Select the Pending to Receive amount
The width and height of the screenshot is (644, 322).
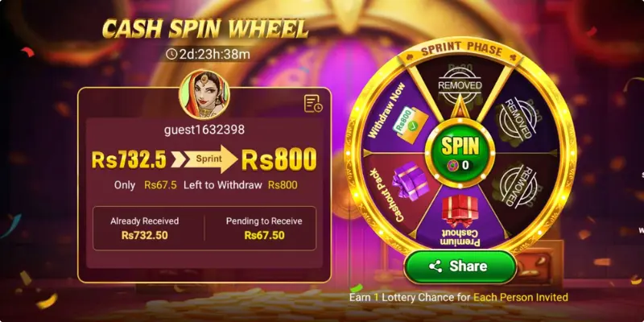[x=264, y=235]
